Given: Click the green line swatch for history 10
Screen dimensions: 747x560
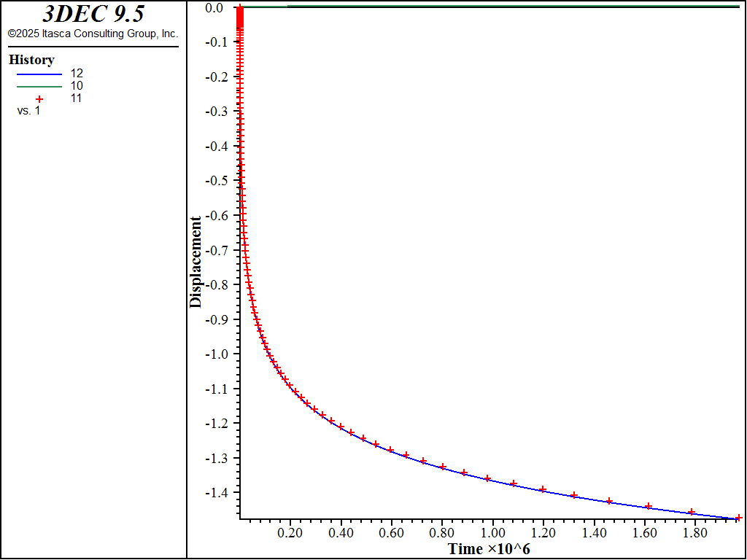Looking at the screenshot, I should click(x=39, y=87).
